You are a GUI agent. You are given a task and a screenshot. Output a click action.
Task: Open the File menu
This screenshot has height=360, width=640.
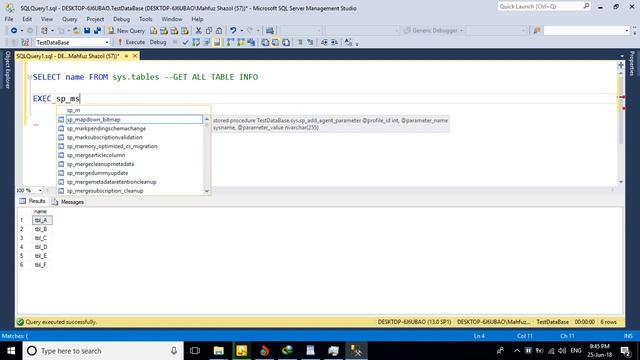[x=9, y=19]
